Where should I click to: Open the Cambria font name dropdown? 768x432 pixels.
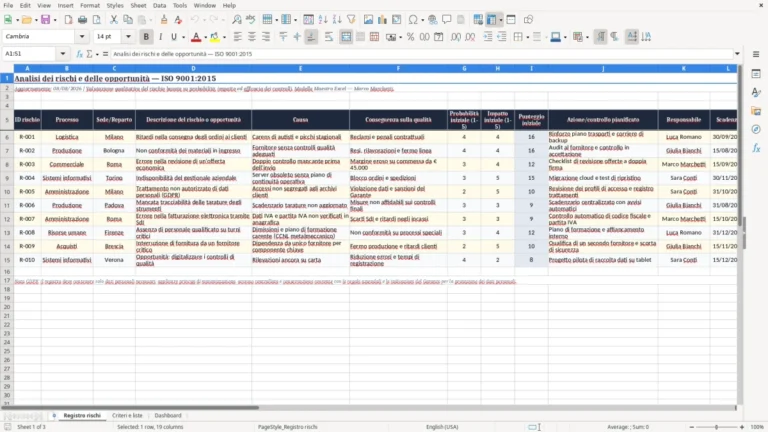pos(82,36)
